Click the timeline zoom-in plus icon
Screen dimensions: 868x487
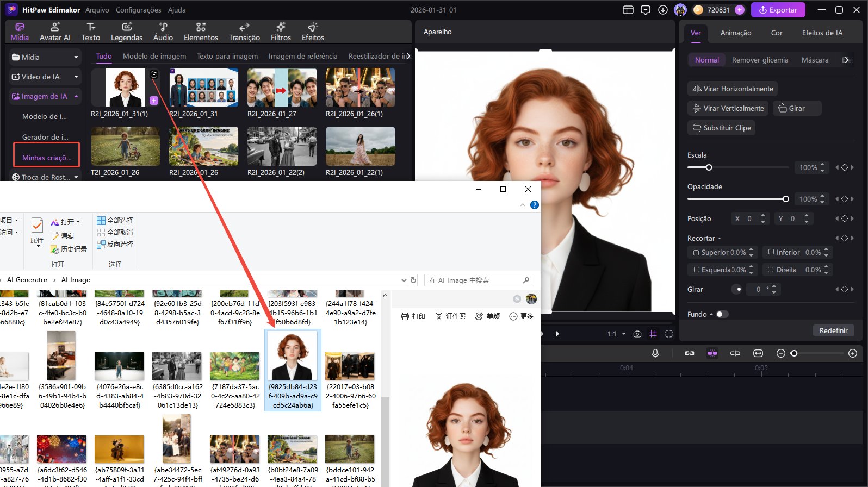coord(853,353)
